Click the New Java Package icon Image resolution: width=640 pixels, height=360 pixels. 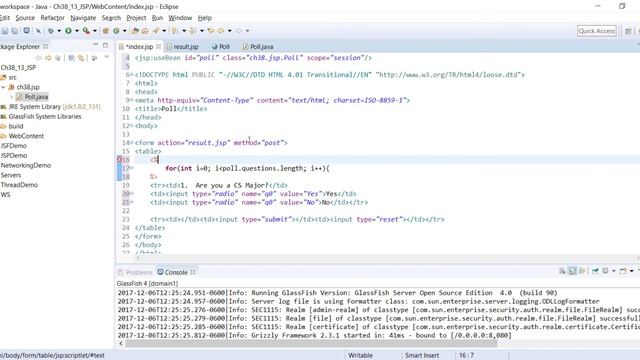click(x=105, y=31)
